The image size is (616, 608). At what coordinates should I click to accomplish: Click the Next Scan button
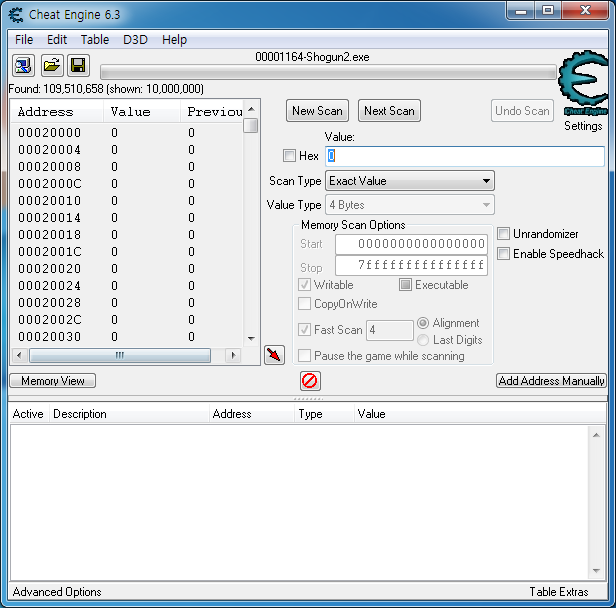pyautogui.click(x=389, y=111)
